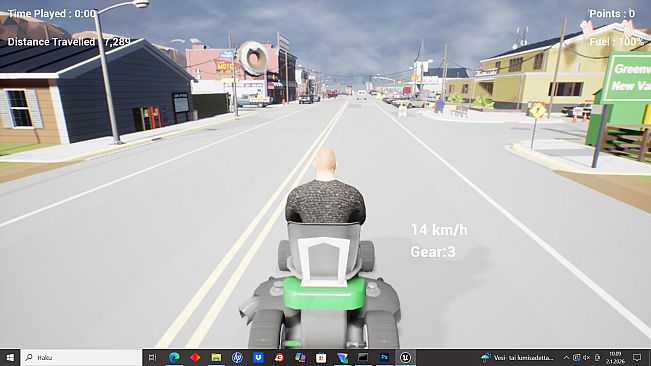Open the HP app on the taskbar
The height and width of the screenshot is (366, 651).
coord(237,357)
